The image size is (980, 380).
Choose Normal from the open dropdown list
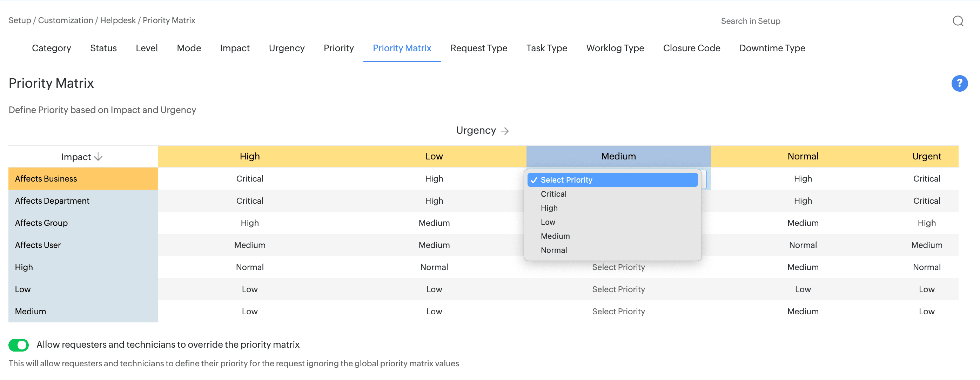click(x=553, y=250)
